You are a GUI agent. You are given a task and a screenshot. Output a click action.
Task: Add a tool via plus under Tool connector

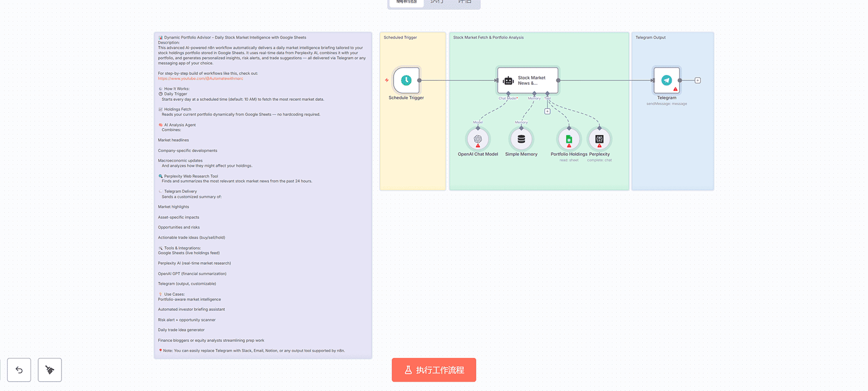pyautogui.click(x=547, y=111)
